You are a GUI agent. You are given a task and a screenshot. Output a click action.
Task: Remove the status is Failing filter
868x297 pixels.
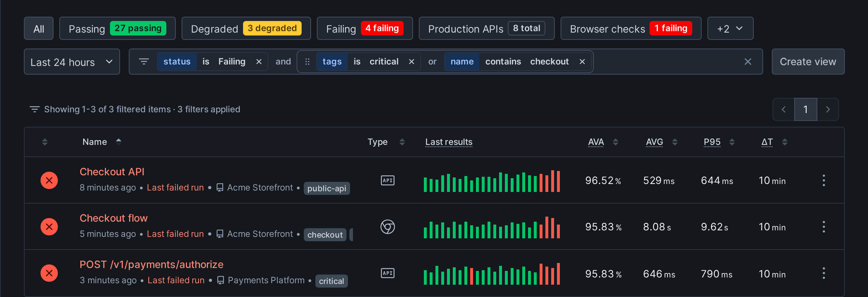tap(259, 62)
